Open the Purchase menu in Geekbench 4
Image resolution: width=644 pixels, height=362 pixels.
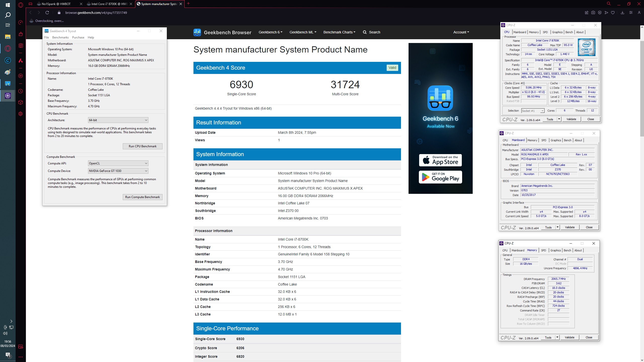pyautogui.click(x=78, y=37)
